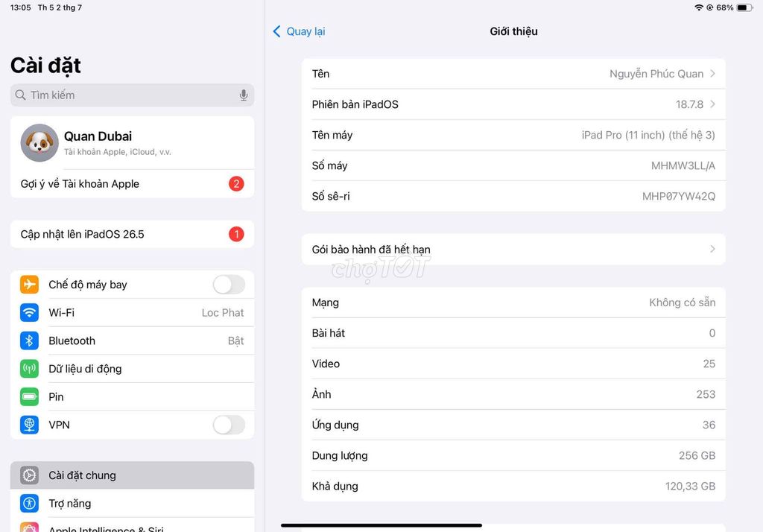Tap the Khả dụng 120,33 GB value

(690, 487)
